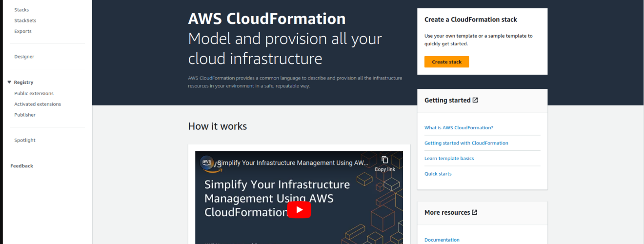The image size is (644, 244).
Task: Open More resources external link icon
Action: click(x=475, y=212)
